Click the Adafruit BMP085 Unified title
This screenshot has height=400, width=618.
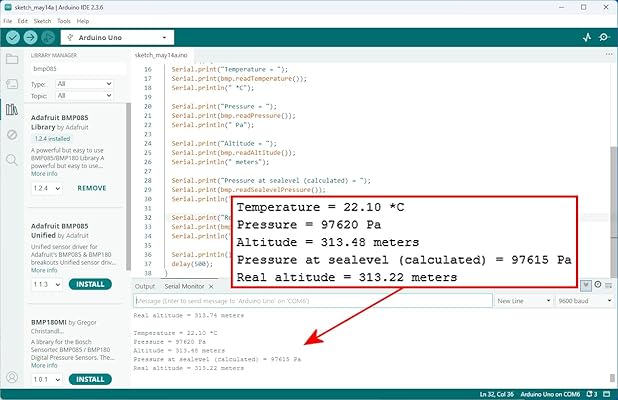point(60,231)
